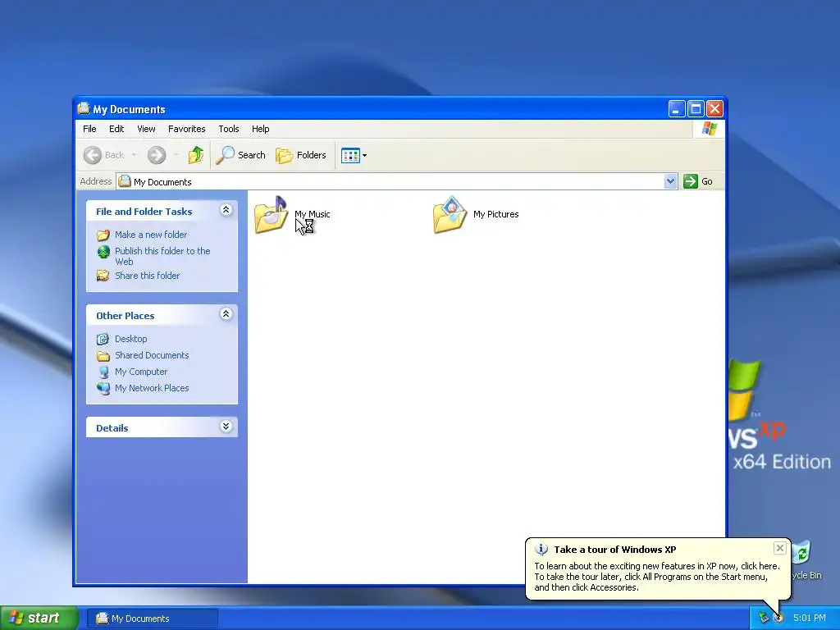Click the Windows tour tray icon
The height and width of the screenshot is (630, 840).
(x=778, y=619)
